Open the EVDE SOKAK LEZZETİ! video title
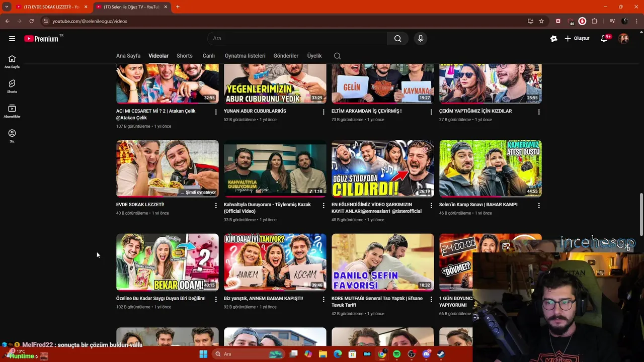The height and width of the screenshot is (362, 644). tap(140, 205)
